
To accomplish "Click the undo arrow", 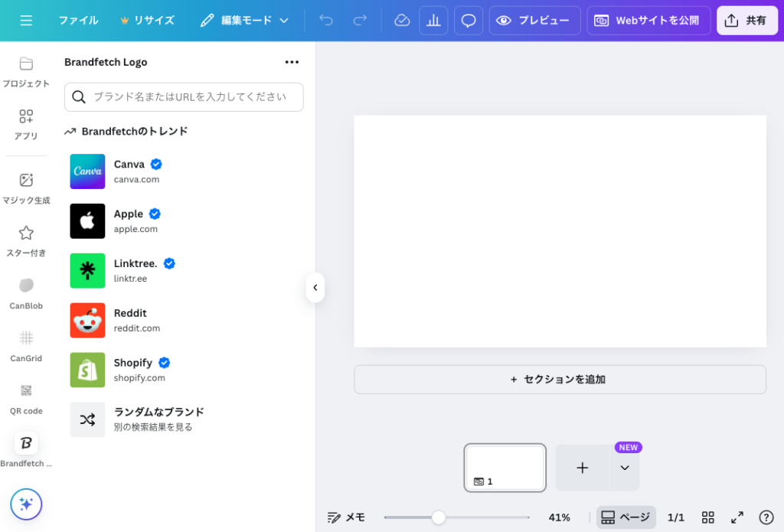I will coord(326,21).
